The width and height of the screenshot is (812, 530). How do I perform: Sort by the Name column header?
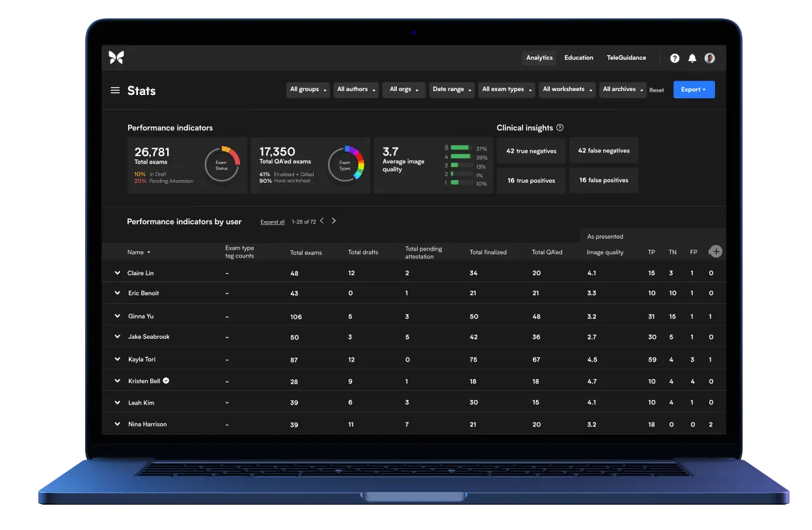(x=139, y=252)
